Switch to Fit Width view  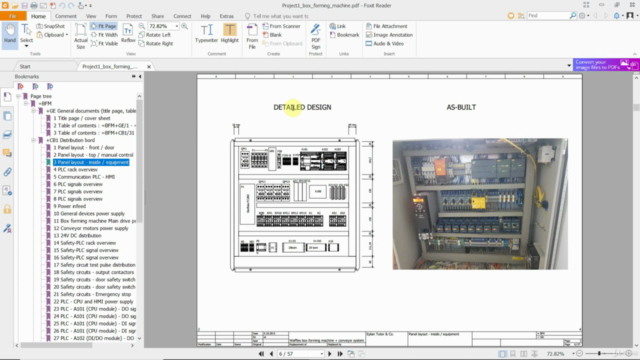tap(104, 35)
